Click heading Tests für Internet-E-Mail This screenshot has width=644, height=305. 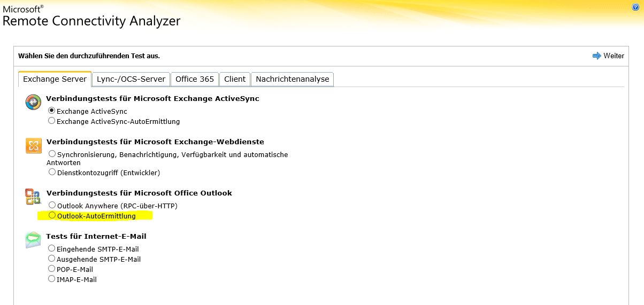[x=96, y=236]
